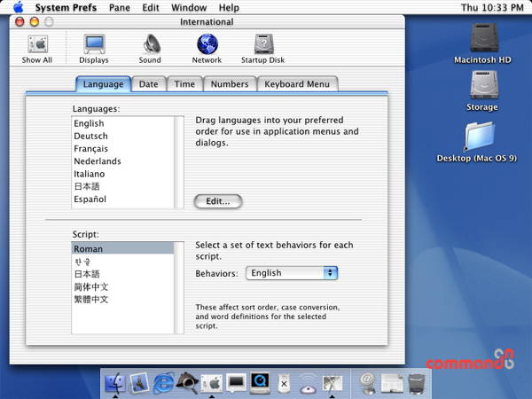This screenshot has width=532, height=399.
Task: Open the Help menu
Action: click(229, 7)
